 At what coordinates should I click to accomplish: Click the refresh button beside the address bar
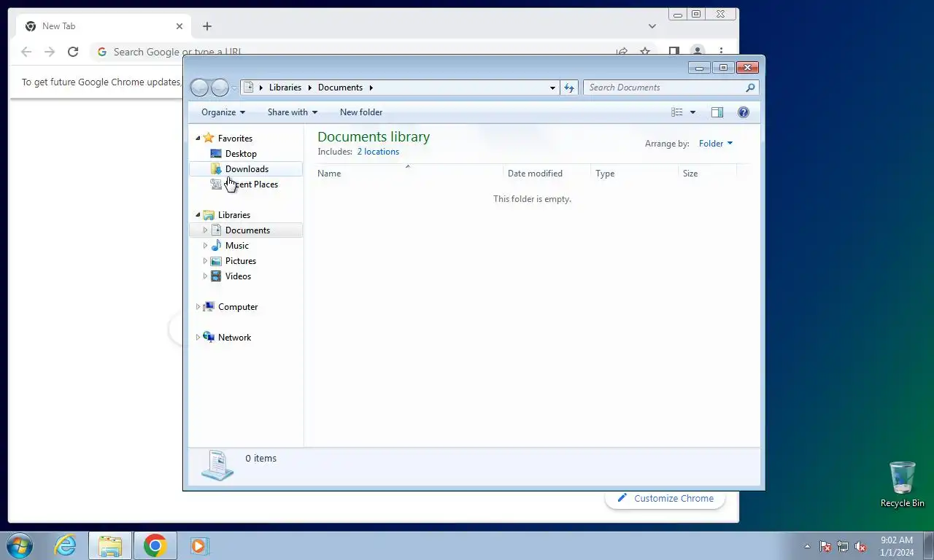(569, 87)
